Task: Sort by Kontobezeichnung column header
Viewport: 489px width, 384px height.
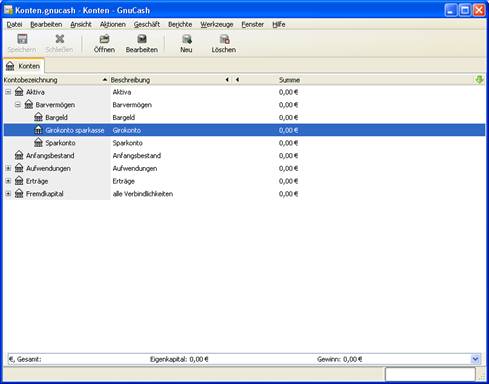Action: (55, 80)
